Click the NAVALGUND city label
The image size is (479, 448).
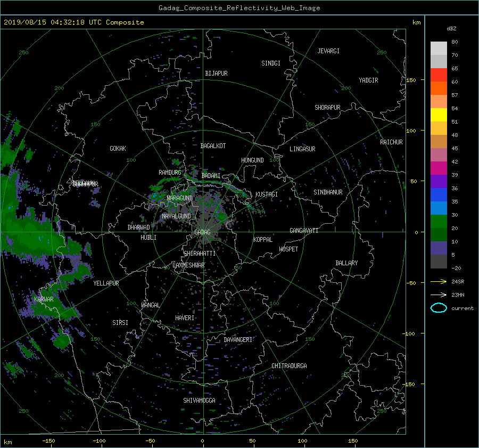tap(177, 216)
